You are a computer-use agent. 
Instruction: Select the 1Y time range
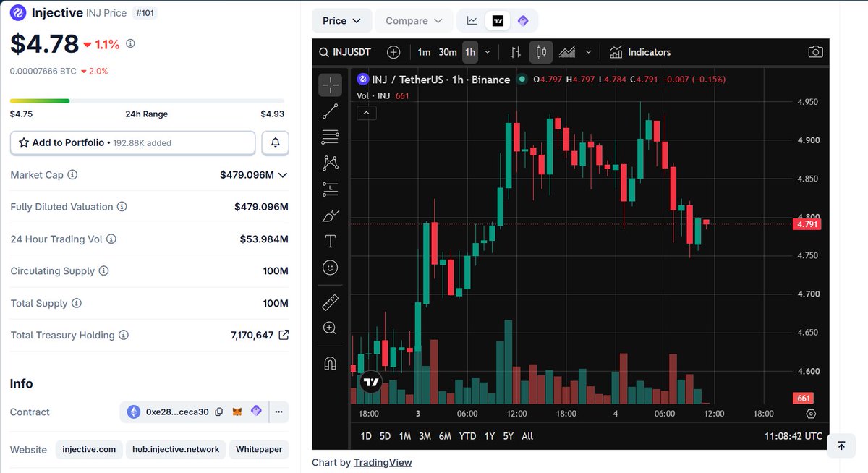pos(490,436)
